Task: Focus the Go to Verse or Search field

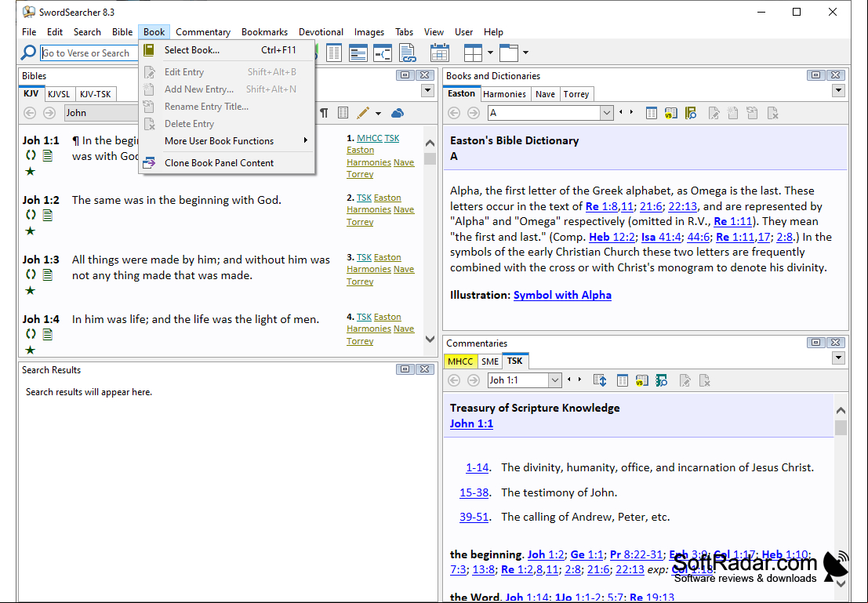Action: coord(89,53)
